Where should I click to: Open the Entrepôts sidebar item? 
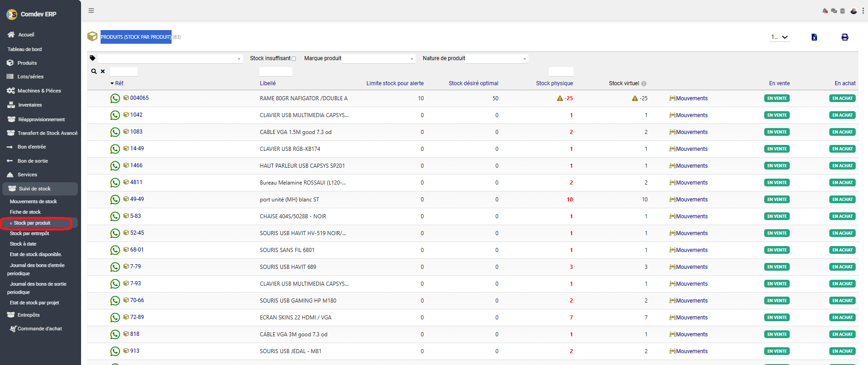click(x=28, y=315)
